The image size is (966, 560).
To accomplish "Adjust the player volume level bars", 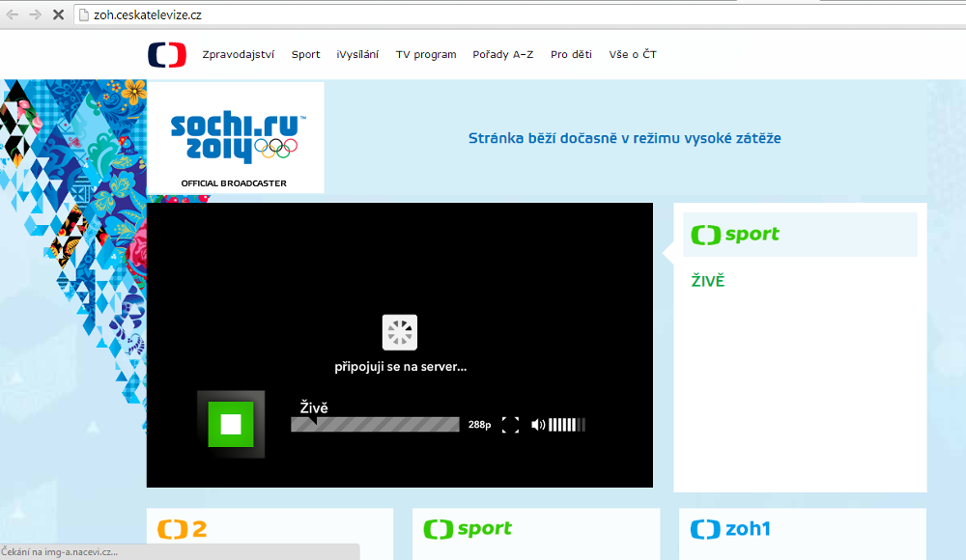I will point(567,425).
